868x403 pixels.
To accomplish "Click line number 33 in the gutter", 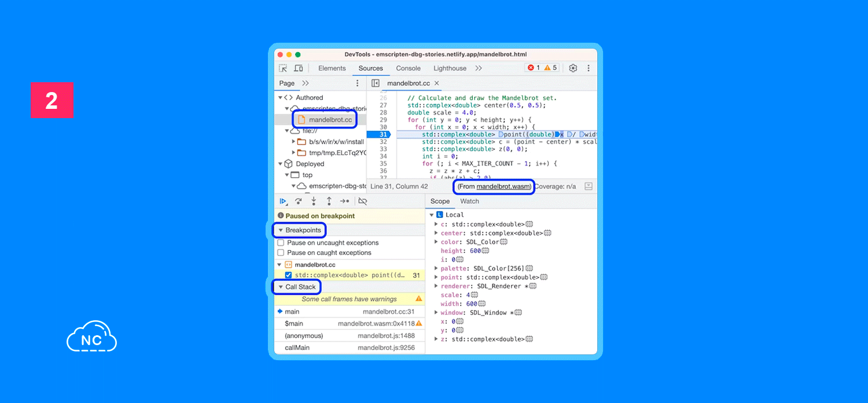I will pyautogui.click(x=383, y=149).
